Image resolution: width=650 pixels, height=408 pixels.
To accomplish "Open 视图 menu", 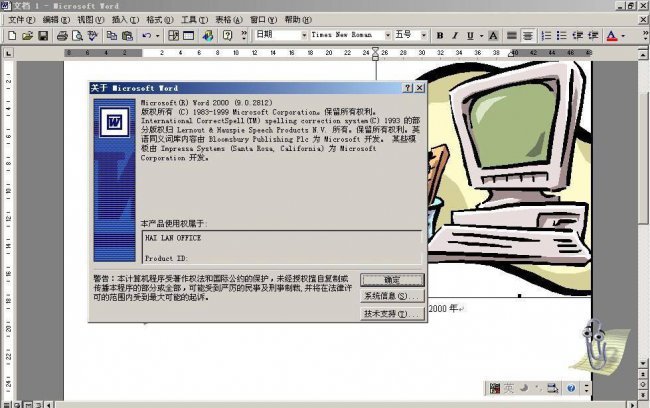I will coord(90,19).
